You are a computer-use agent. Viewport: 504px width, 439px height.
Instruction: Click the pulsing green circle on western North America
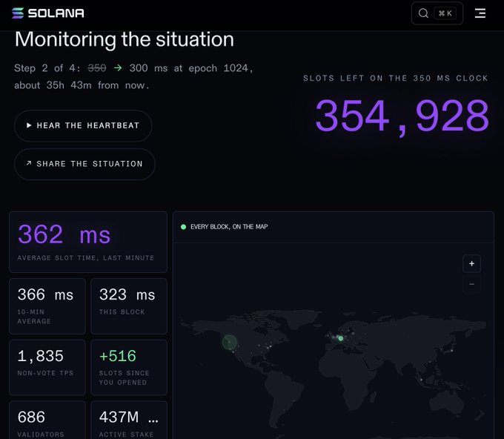click(x=230, y=342)
